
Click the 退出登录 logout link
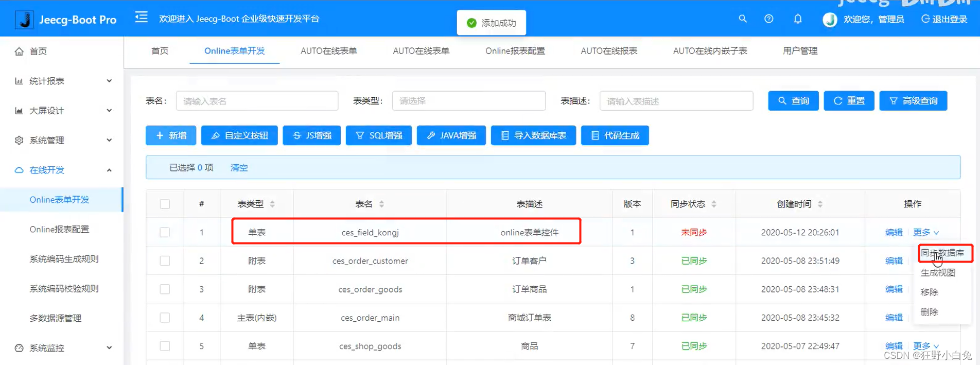coord(944,19)
